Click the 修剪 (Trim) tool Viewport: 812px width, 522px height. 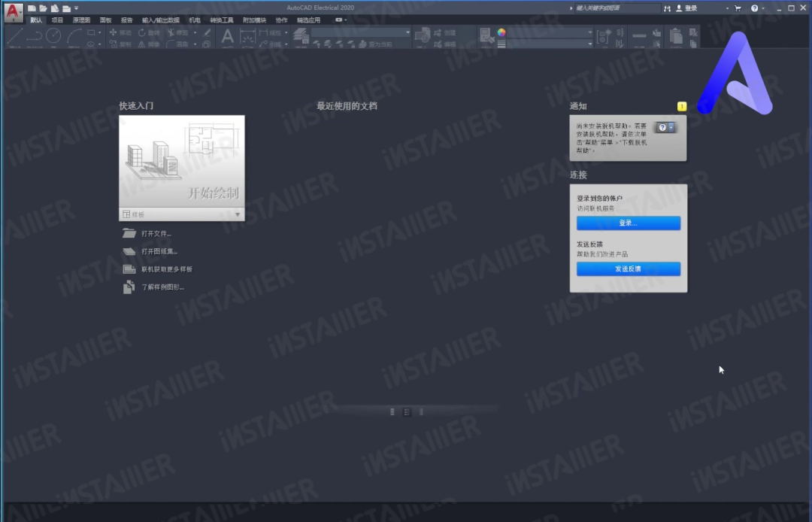pos(177,32)
